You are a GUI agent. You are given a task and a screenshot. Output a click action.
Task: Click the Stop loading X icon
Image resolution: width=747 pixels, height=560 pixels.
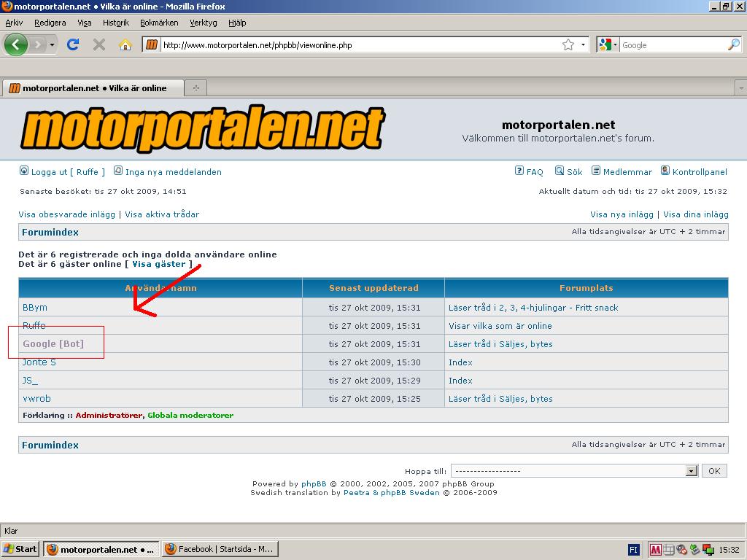tap(99, 44)
